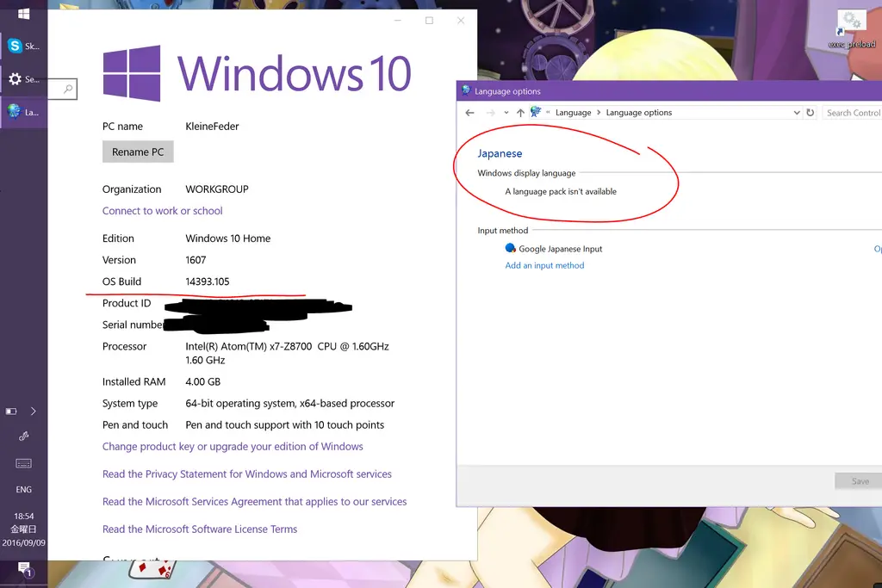Go back in Language options window
Screen dimensions: 882x588
tap(469, 113)
